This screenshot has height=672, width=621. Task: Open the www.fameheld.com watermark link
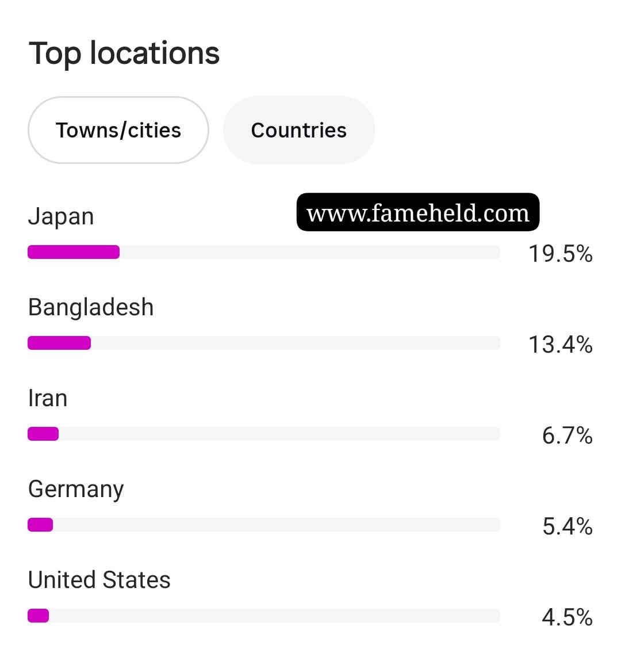point(418,212)
